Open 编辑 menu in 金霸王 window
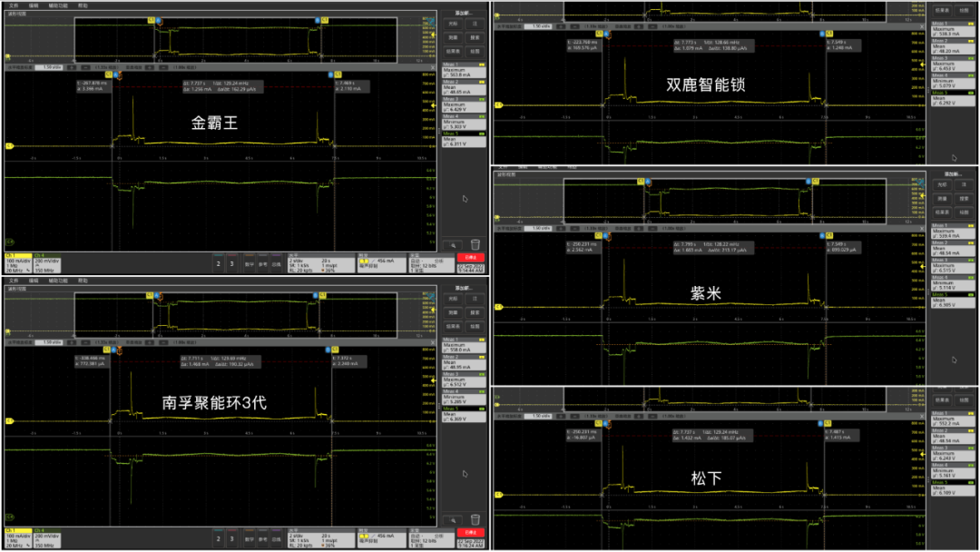The width and height of the screenshot is (980, 552). (x=34, y=5)
